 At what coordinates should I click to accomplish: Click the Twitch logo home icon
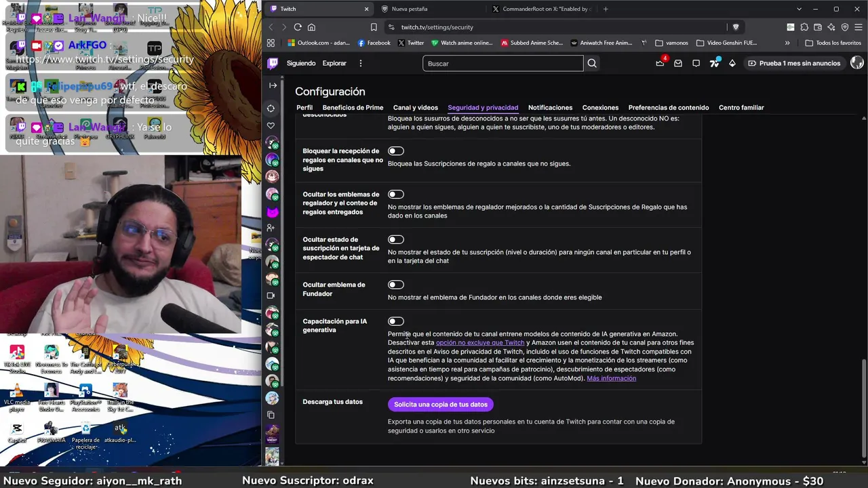pyautogui.click(x=273, y=63)
